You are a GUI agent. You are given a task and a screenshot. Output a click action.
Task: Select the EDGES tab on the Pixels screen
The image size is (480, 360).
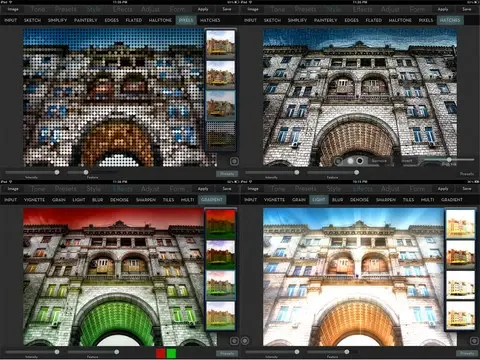112,20
